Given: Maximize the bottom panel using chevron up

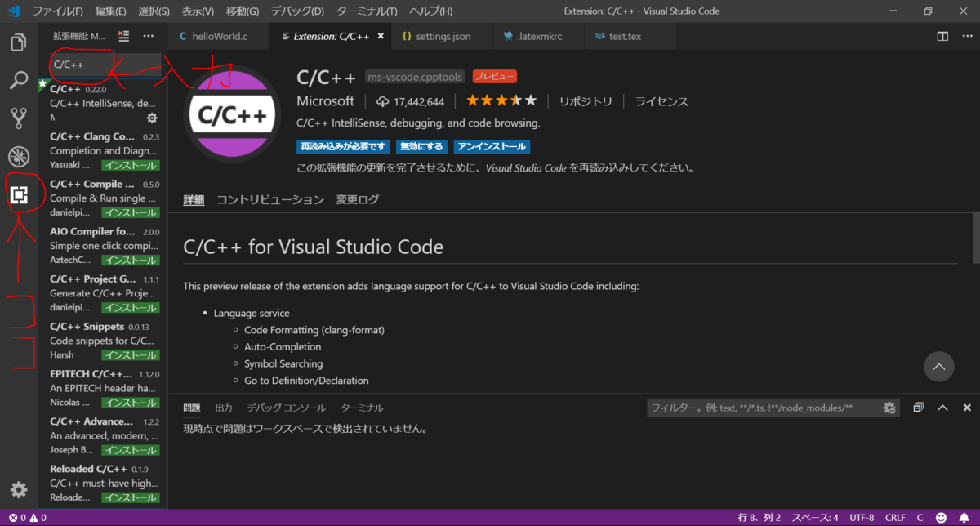Looking at the screenshot, I should (942, 408).
